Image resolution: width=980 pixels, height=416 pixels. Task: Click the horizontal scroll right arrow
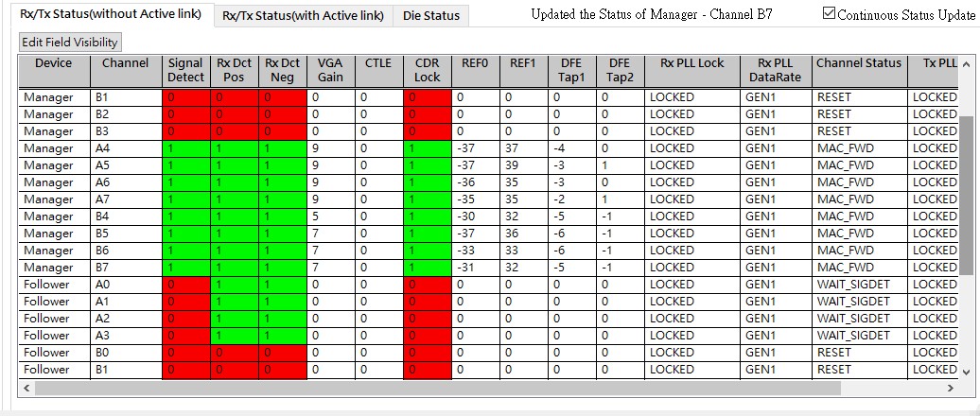tap(950, 388)
